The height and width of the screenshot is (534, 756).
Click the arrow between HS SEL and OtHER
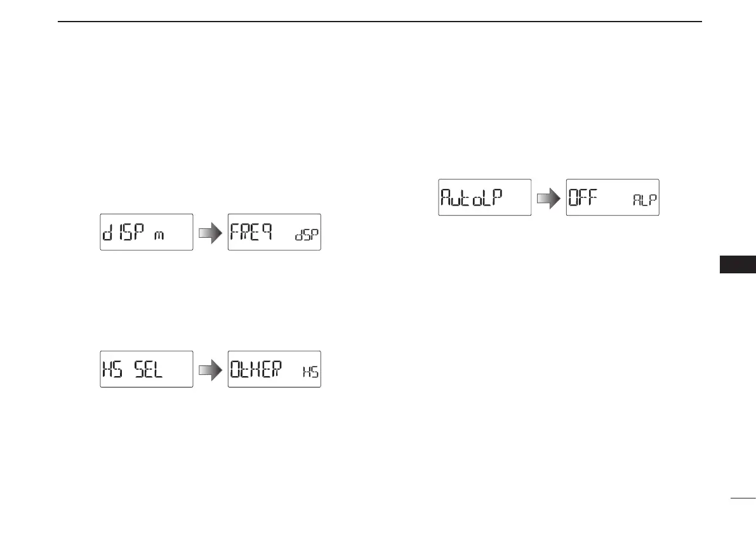pyautogui.click(x=210, y=370)
